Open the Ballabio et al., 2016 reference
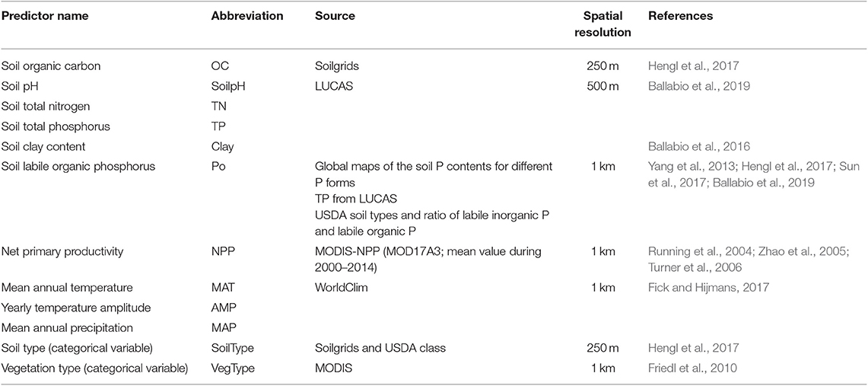This screenshot has height=386, width=868. (688, 147)
